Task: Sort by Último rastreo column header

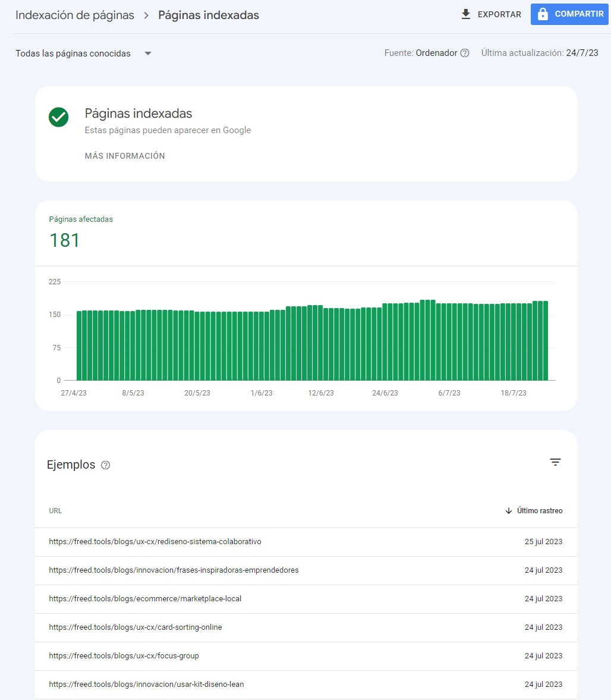Action: point(534,511)
